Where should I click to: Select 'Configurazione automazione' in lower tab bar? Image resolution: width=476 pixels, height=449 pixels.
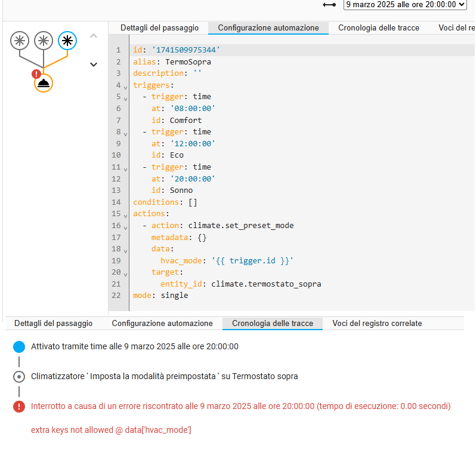click(162, 324)
